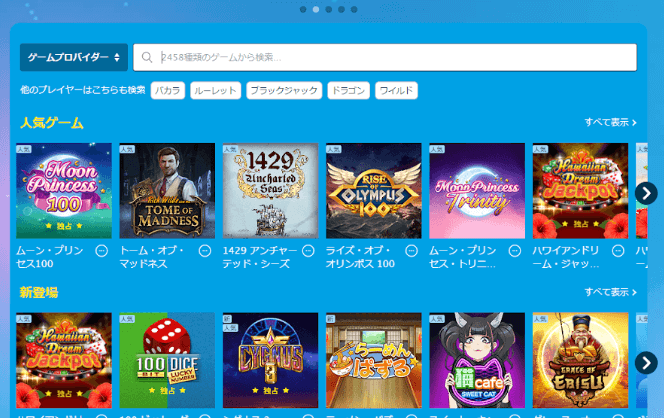Open the ゲームプロバイダー dropdown

tap(74, 57)
